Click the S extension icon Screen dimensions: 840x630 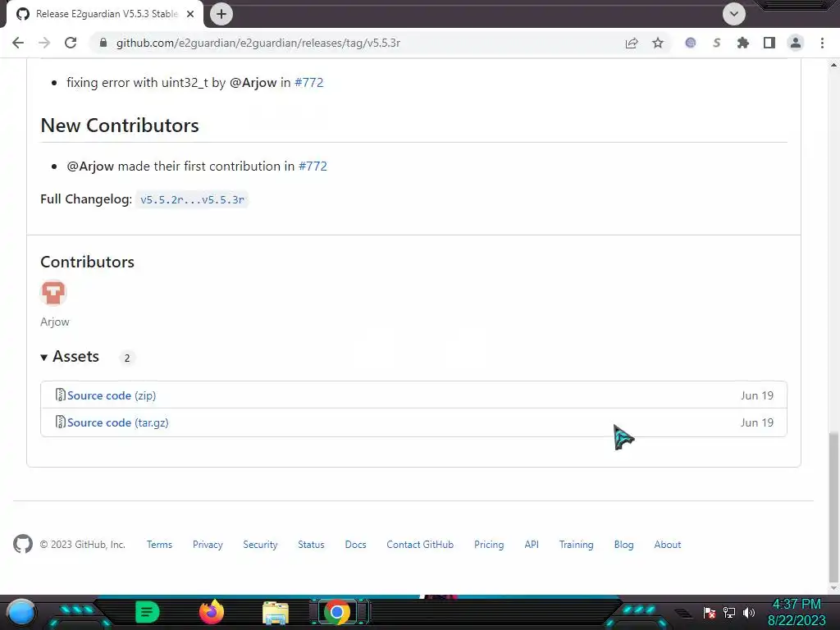[x=717, y=43]
